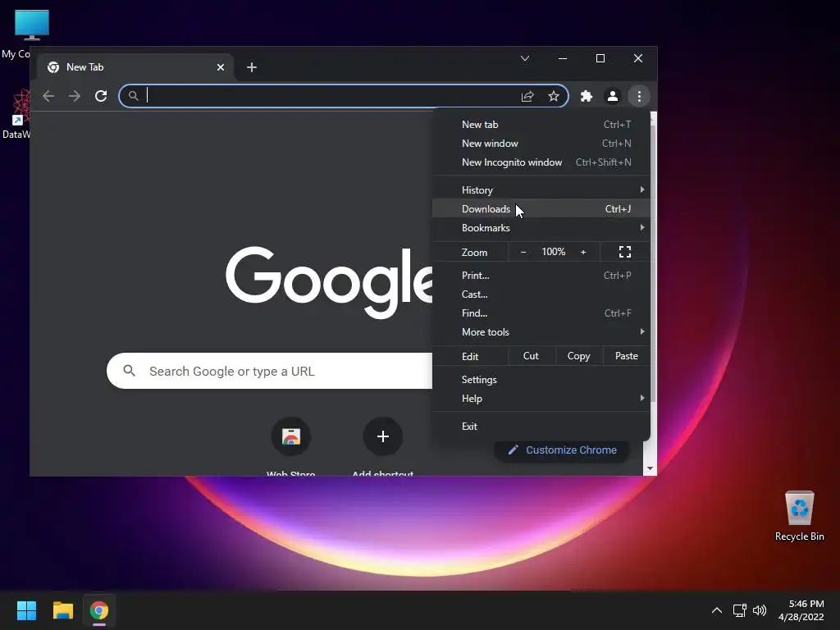The width and height of the screenshot is (840, 630).
Task: Click Cut in the Edit row
Action: click(531, 356)
